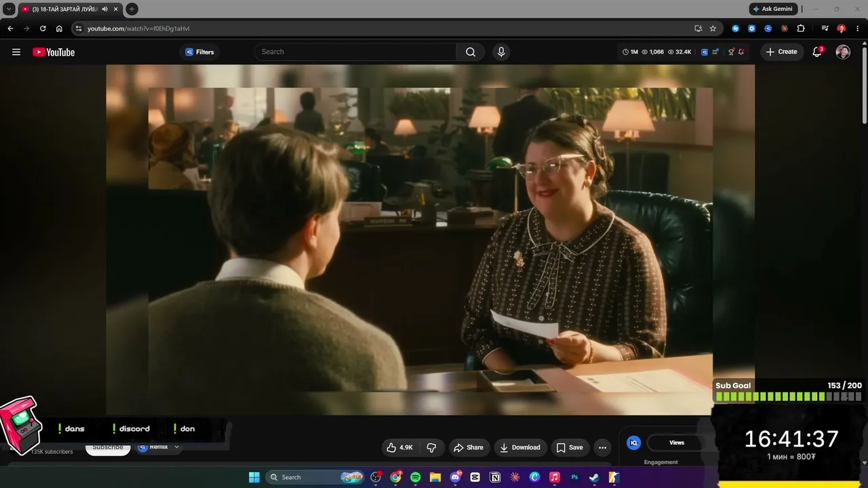Screen dimensions: 868x488
Task: Open the browser media controls
Action: click(x=825, y=28)
